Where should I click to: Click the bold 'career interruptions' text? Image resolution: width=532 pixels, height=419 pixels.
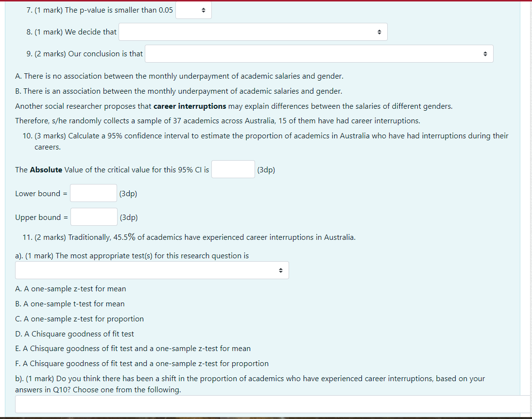tap(189, 106)
